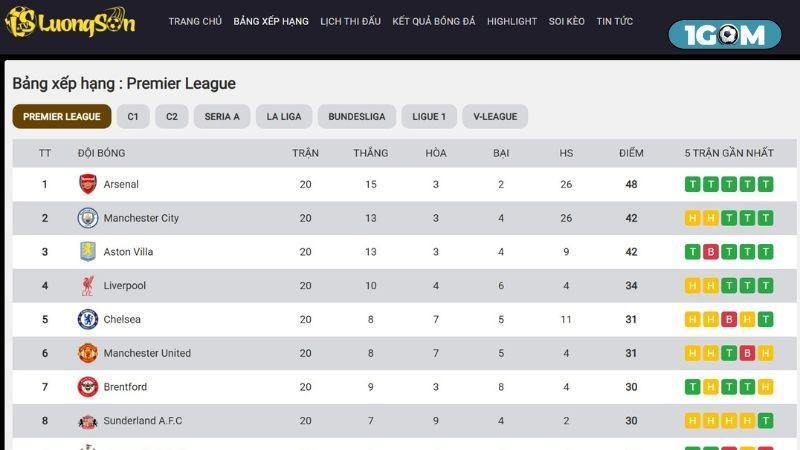Image resolution: width=800 pixels, height=450 pixels.
Task: Click the Aston Villa club crest
Action: point(88,252)
